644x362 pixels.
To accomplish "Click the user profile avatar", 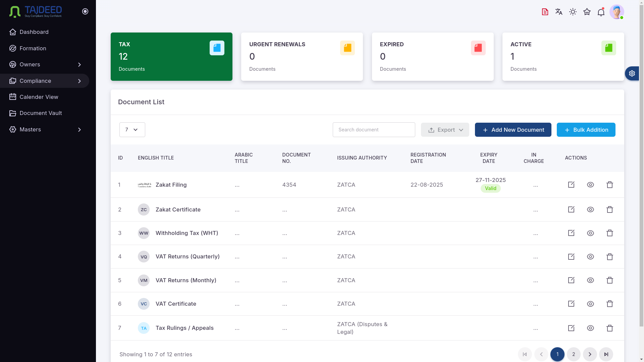I will (x=616, y=12).
